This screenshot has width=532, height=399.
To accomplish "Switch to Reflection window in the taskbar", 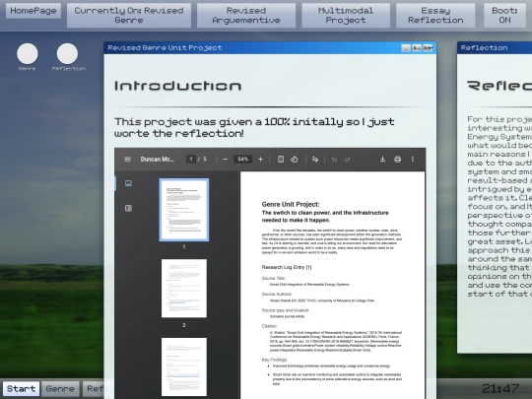I will pos(93,388).
